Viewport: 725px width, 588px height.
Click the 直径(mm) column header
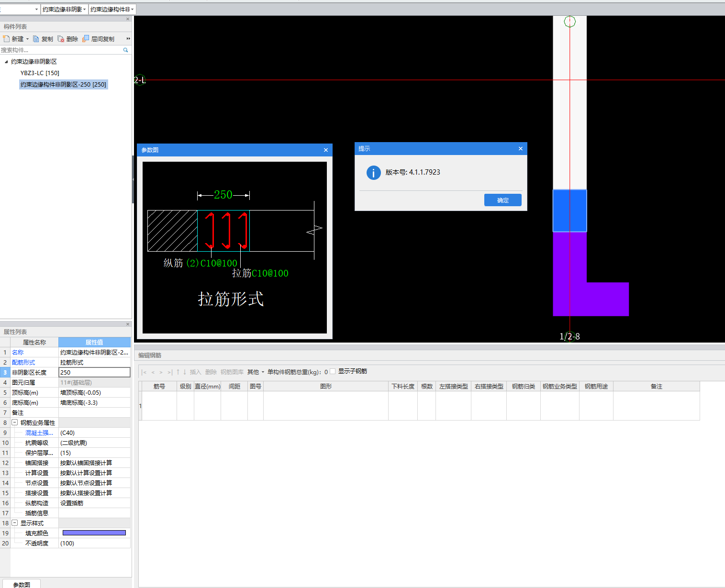coord(208,386)
